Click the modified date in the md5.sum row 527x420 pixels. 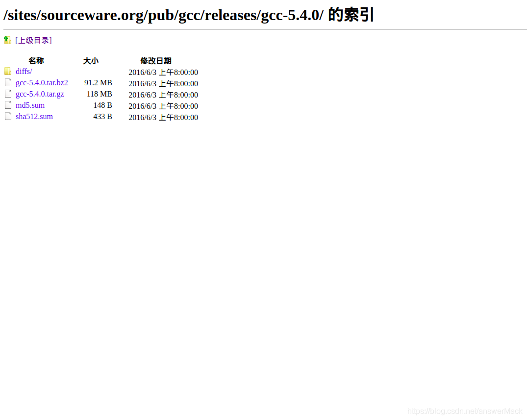(x=163, y=106)
